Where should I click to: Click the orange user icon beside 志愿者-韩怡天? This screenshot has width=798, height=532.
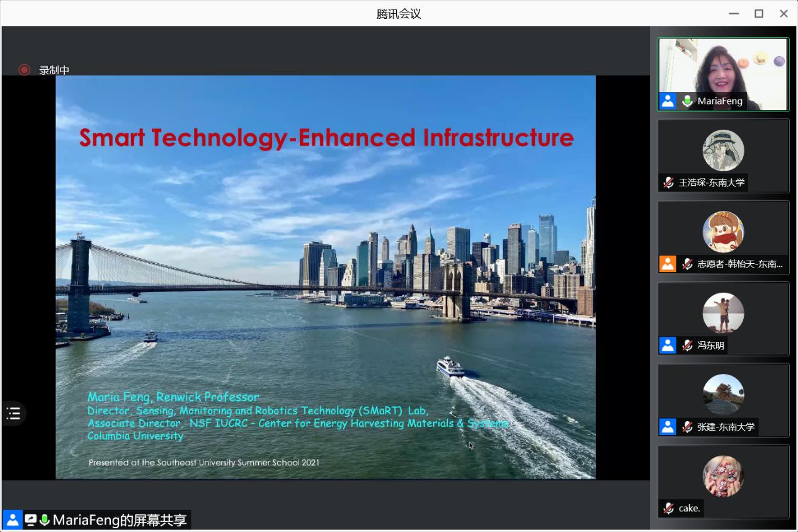click(668, 264)
